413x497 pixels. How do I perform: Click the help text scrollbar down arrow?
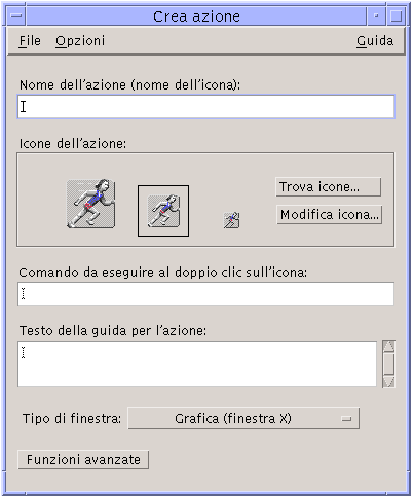tap(388, 382)
